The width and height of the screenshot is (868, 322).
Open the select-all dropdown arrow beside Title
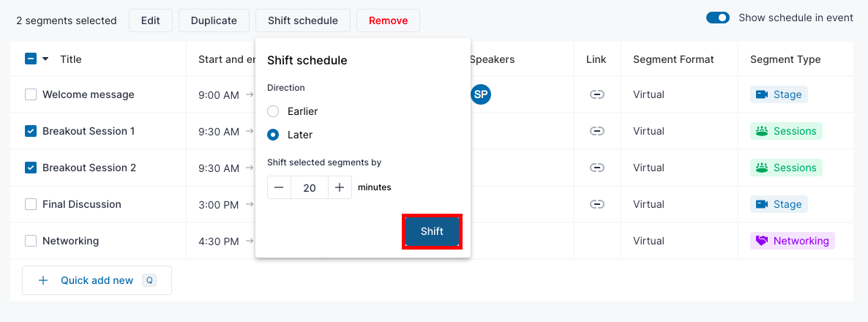click(45, 59)
